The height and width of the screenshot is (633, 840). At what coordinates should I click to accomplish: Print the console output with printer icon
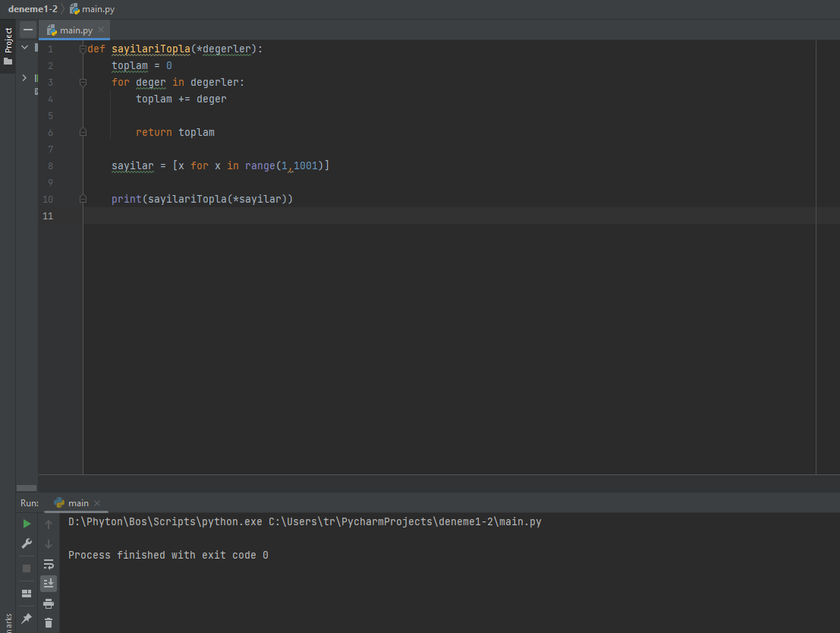click(49, 603)
